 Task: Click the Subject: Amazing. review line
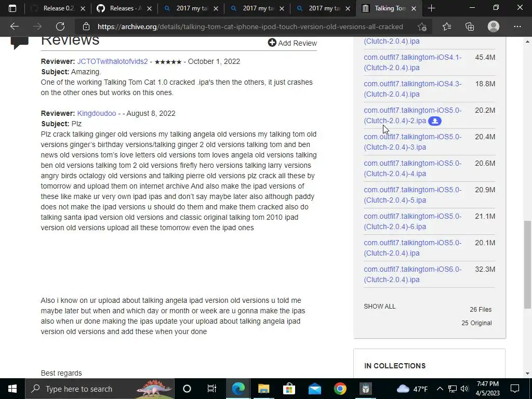(71, 72)
